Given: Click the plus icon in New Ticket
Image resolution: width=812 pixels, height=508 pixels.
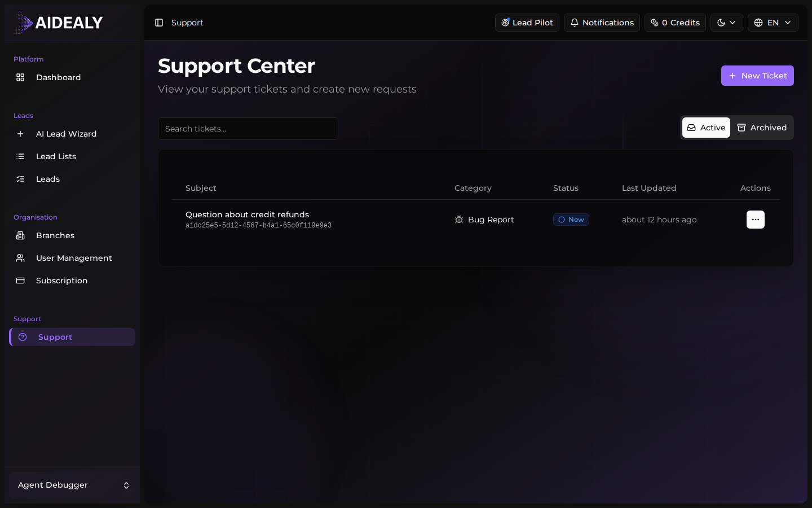Looking at the screenshot, I should tap(732, 76).
